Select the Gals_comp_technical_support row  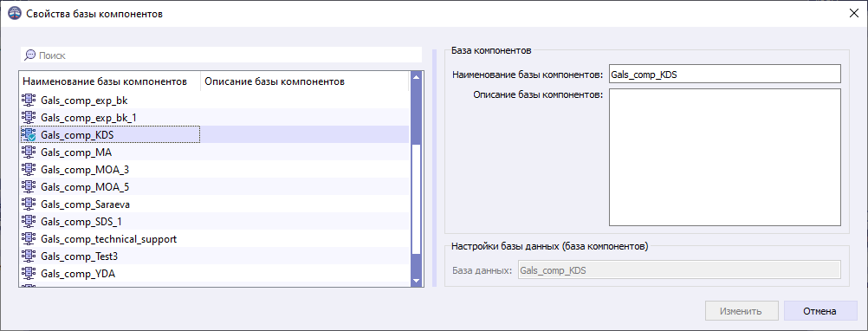pyautogui.click(x=214, y=238)
